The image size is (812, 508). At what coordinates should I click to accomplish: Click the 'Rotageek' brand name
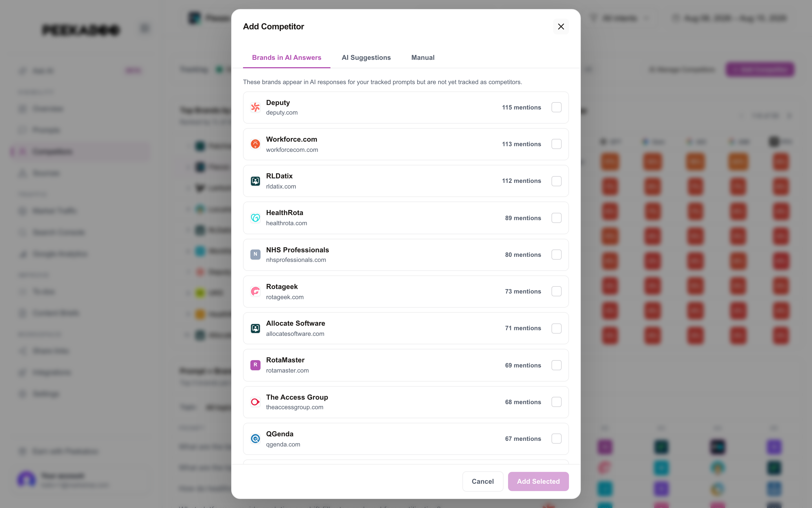click(x=282, y=286)
